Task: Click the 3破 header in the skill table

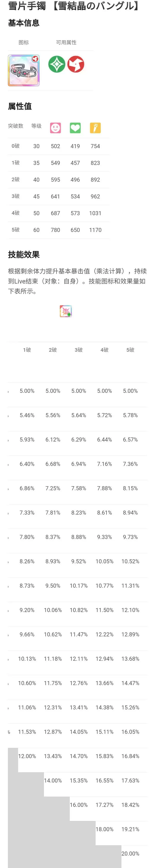Action: [x=79, y=350]
